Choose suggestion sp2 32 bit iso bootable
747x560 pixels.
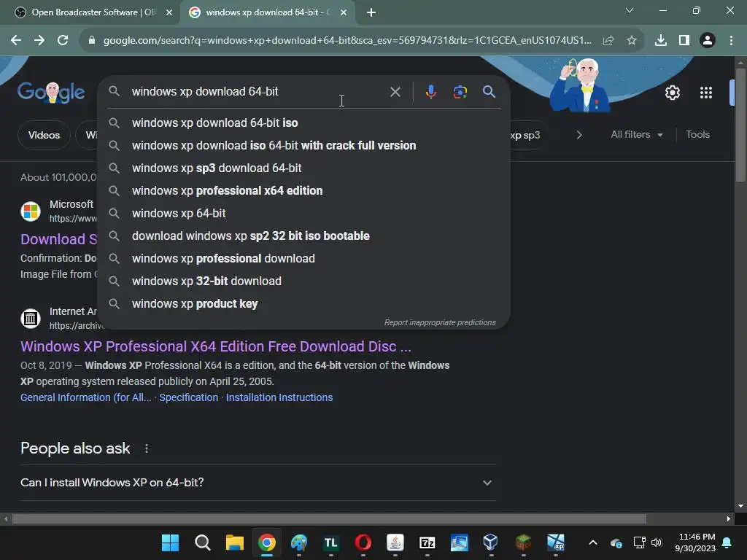pos(303,236)
